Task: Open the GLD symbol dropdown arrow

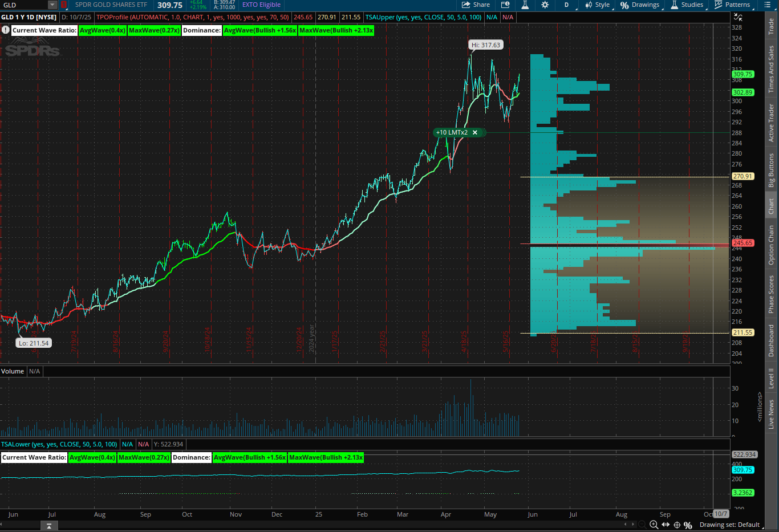Action: coord(52,5)
